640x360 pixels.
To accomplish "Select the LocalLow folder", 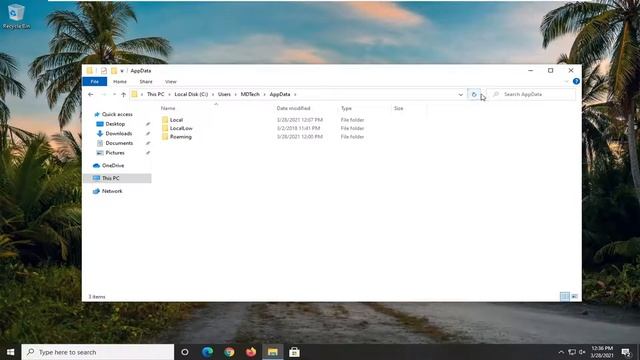I will pyautogui.click(x=181, y=128).
